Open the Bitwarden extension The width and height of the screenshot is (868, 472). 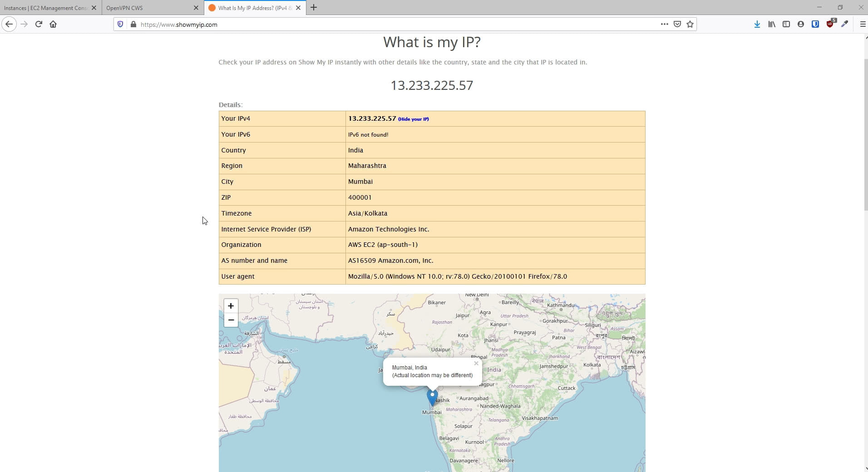click(815, 24)
